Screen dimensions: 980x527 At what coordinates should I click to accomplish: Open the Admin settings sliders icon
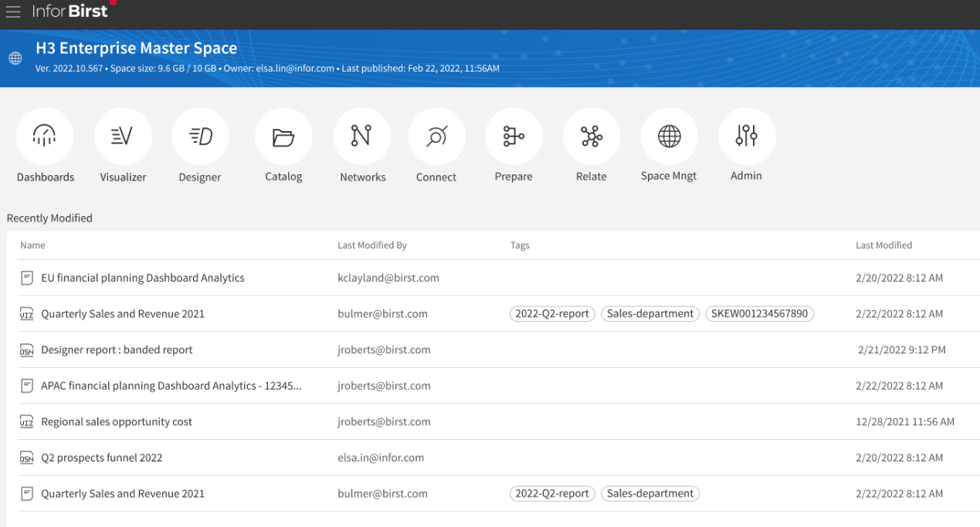(746, 137)
